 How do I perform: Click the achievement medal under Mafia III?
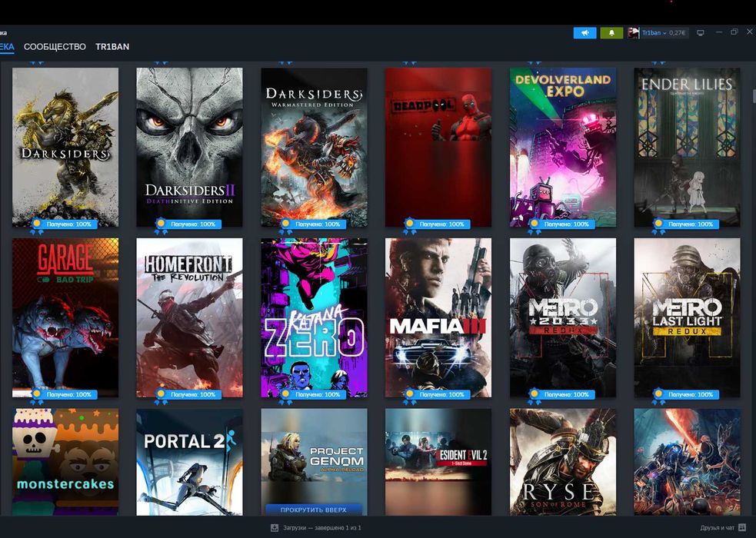409,396
